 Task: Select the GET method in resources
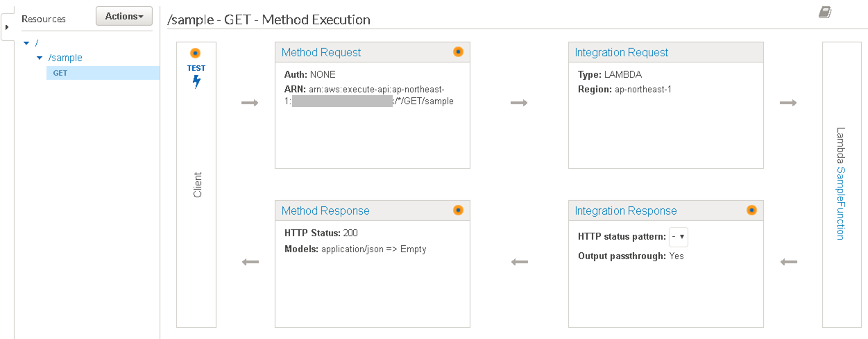coord(60,73)
